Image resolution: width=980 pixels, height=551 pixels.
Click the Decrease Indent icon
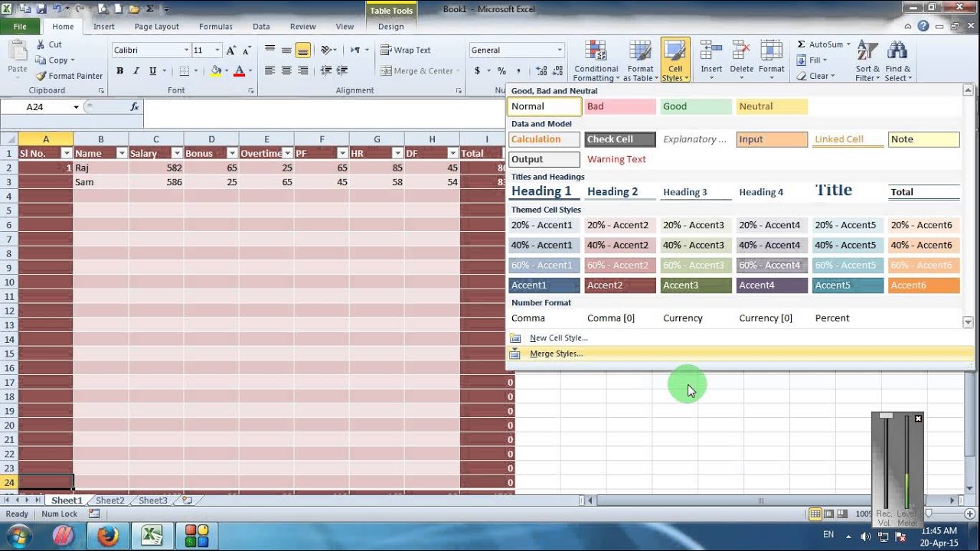pos(326,71)
